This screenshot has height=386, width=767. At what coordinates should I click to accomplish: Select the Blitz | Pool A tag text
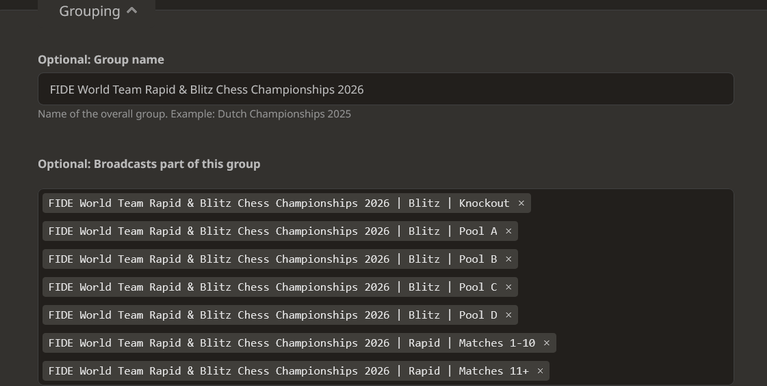(272, 231)
